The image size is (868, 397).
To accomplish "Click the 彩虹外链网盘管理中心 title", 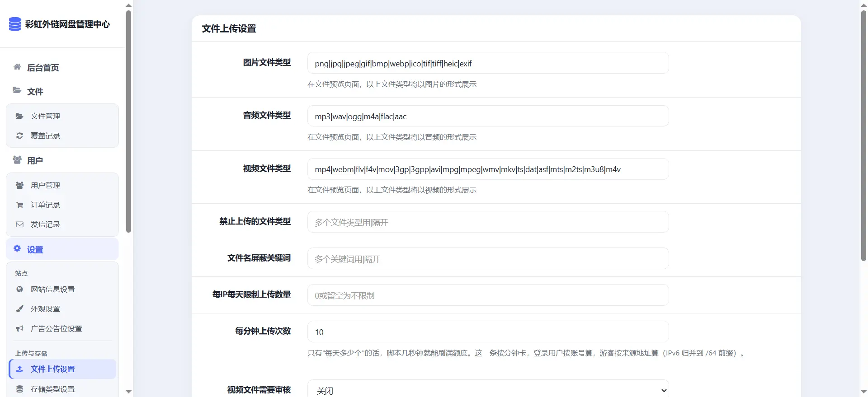I will point(67,24).
